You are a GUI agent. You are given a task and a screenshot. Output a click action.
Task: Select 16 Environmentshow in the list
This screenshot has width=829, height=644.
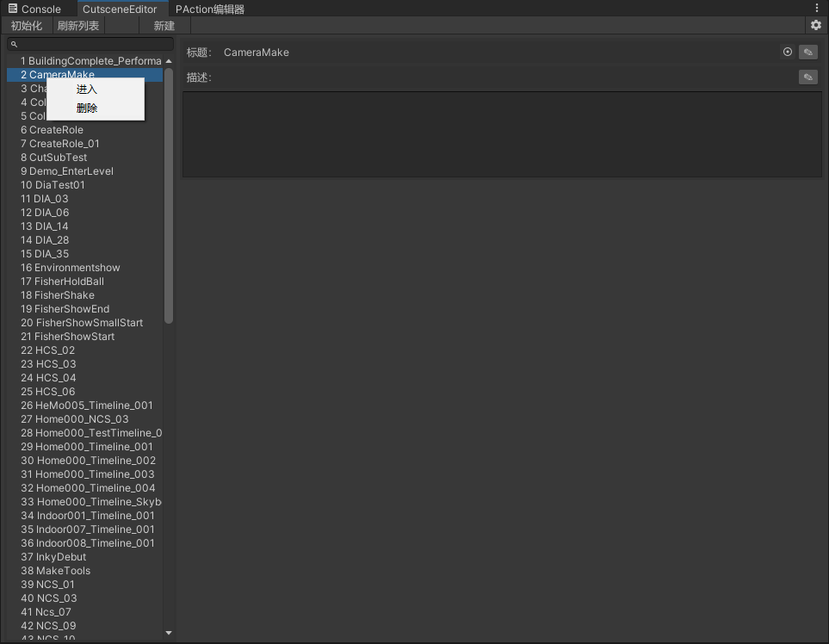pos(71,268)
